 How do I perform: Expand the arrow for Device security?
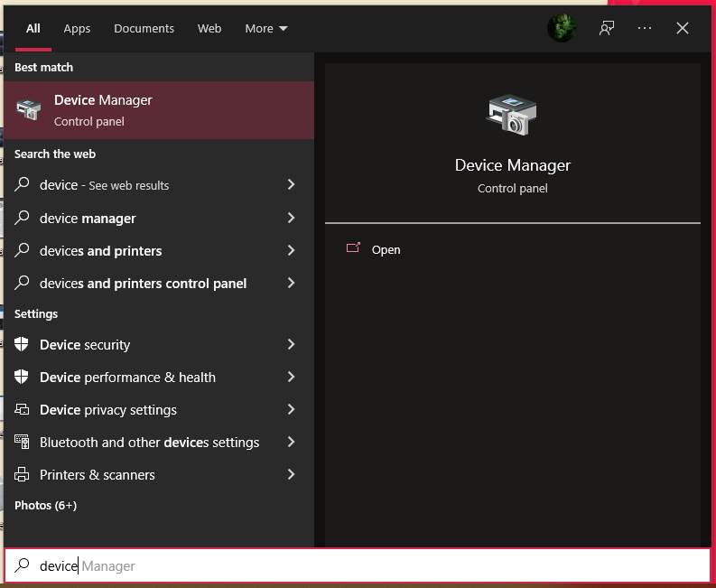(x=291, y=344)
